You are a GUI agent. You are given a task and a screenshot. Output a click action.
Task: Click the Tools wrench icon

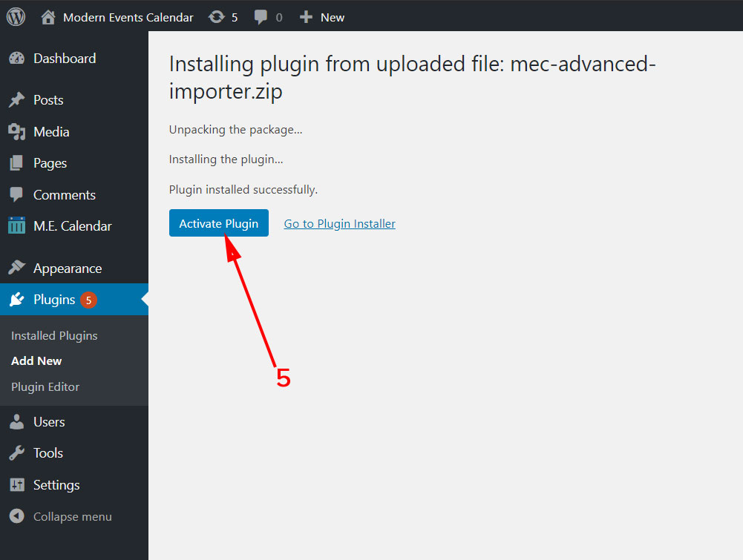(x=16, y=453)
